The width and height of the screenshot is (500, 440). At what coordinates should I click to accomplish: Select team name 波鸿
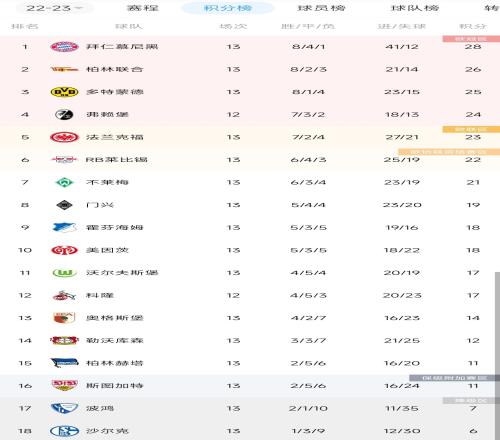pyautogui.click(x=100, y=408)
